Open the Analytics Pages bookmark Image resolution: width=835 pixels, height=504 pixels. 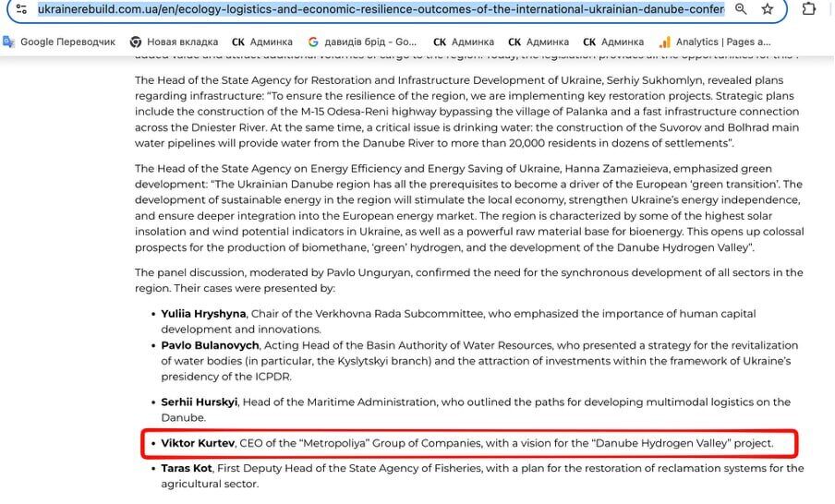click(x=715, y=42)
